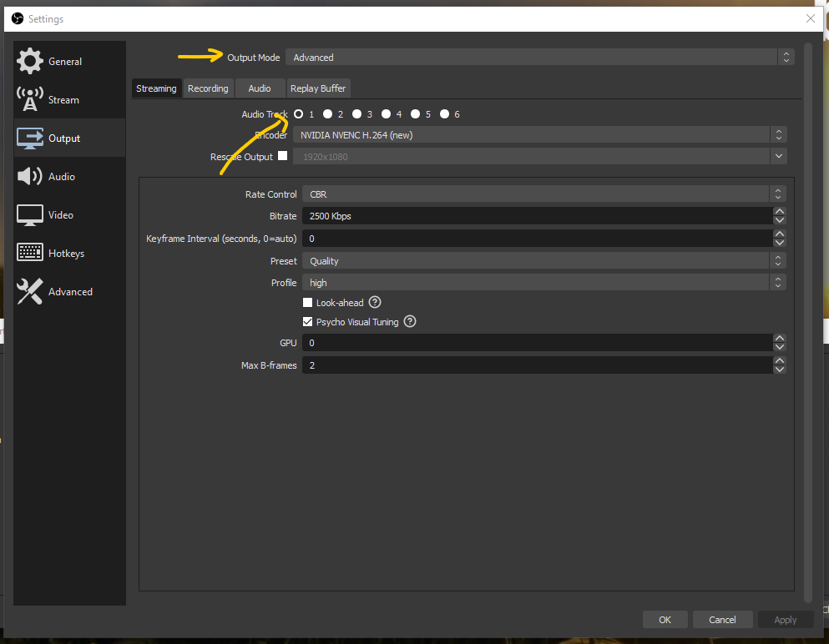The image size is (829, 644).
Task: Select the Advanced tools icon
Action: (x=29, y=292)
